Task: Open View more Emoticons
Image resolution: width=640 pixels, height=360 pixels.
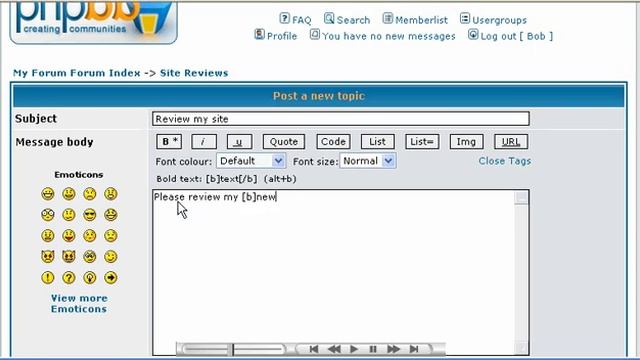Action: (x=79, y=303)
